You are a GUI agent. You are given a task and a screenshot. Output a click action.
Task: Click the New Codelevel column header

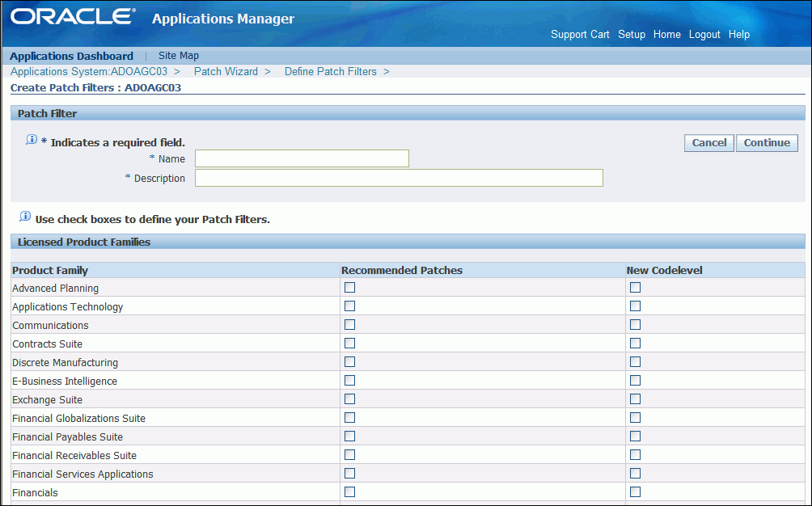click(x=665, y=271)
